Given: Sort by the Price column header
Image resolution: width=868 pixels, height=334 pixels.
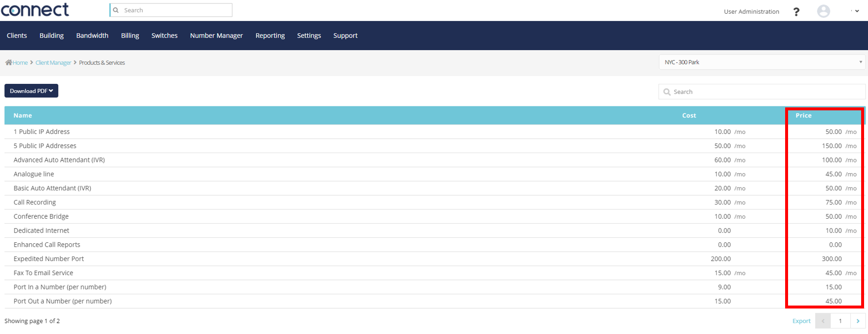Looking at the screenshot, I should click(803, 116).
